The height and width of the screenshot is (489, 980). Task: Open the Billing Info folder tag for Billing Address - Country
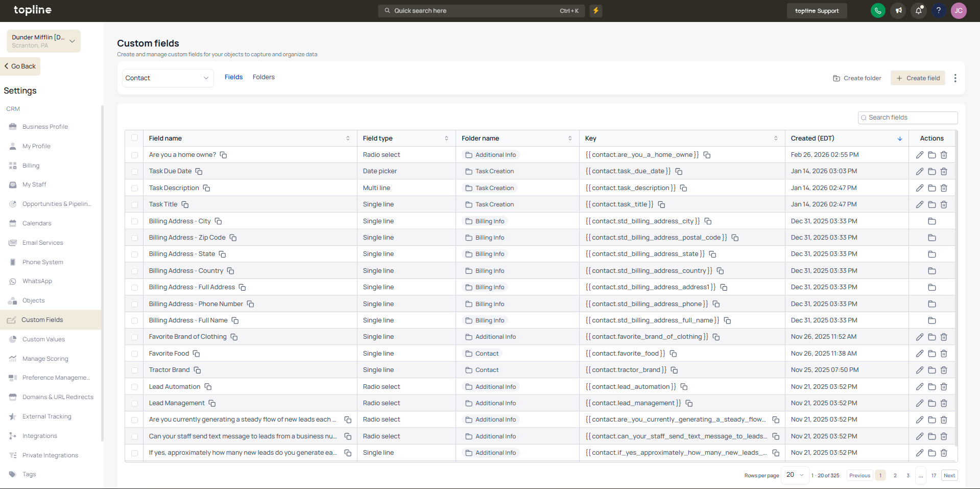click(x=485, y=271)
